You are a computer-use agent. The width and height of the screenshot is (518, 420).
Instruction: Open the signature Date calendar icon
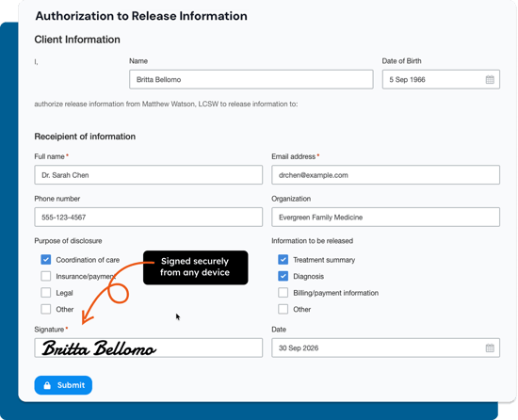(490, 348)
